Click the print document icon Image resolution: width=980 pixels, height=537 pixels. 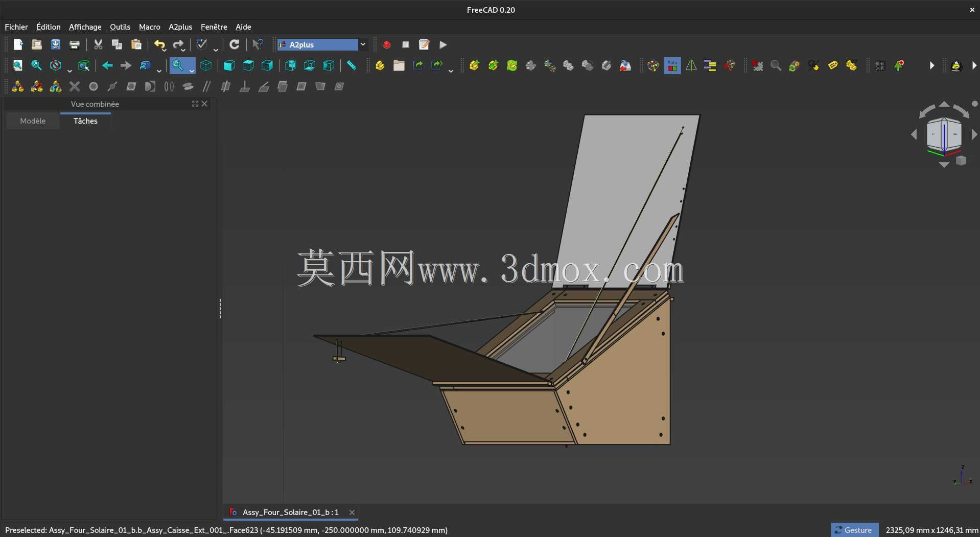tap(75, 45)
